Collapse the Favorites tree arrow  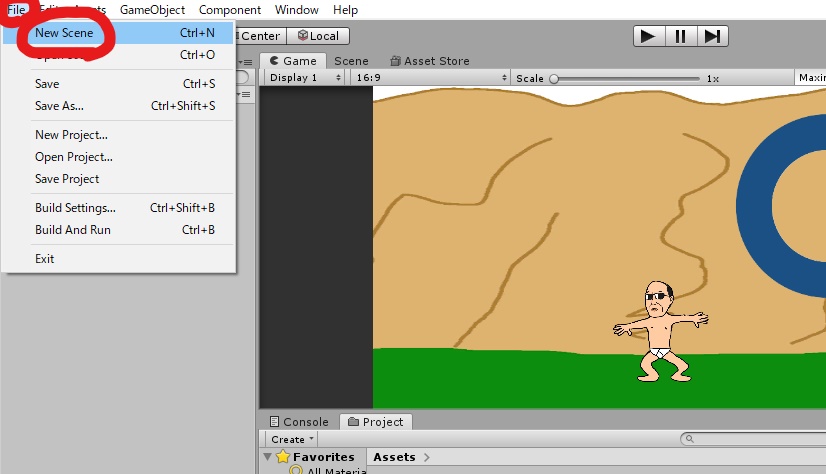coord(268,457)
